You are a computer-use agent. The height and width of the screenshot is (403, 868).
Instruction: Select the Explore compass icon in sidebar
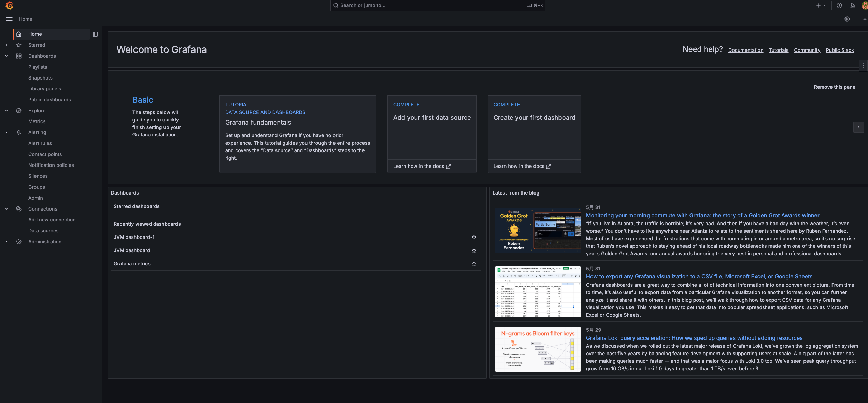(x=19, y=111)
